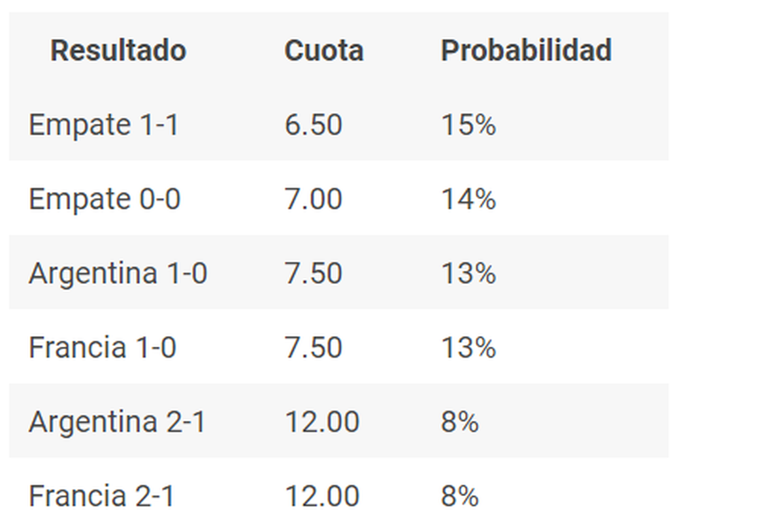Select the 13% probability in Francia 1-0 row
The image size is (784, 532).
pyautogui.click(x=468, y=347)
